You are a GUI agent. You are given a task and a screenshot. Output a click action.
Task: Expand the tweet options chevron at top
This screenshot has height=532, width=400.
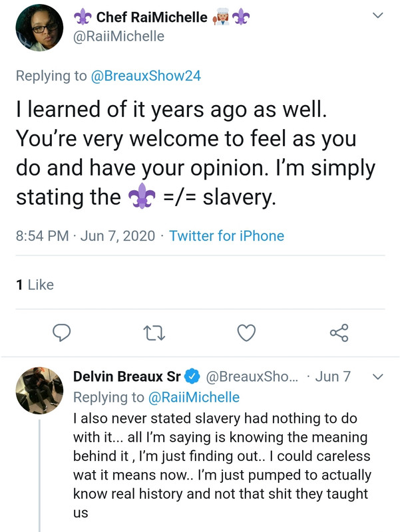(378, 15)
